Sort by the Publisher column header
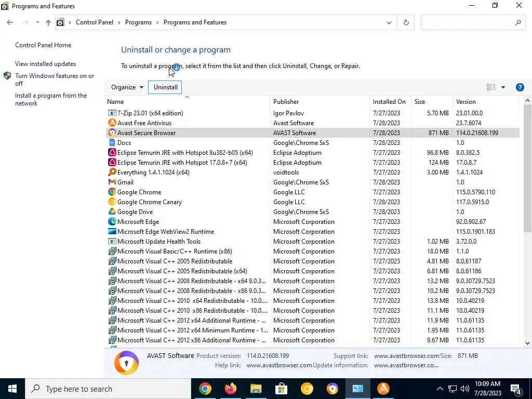532x399 pixels. (x=320, y=101)
